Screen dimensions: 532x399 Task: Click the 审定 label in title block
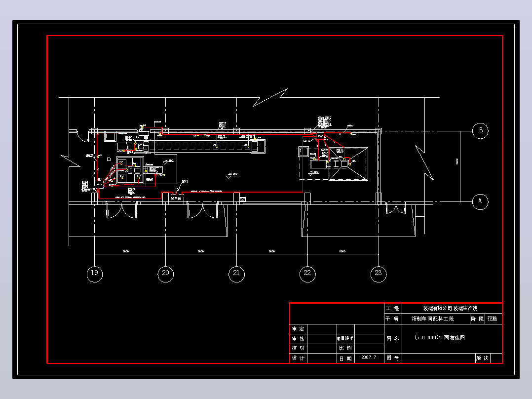pyautogui.click(x=299, y=329)
